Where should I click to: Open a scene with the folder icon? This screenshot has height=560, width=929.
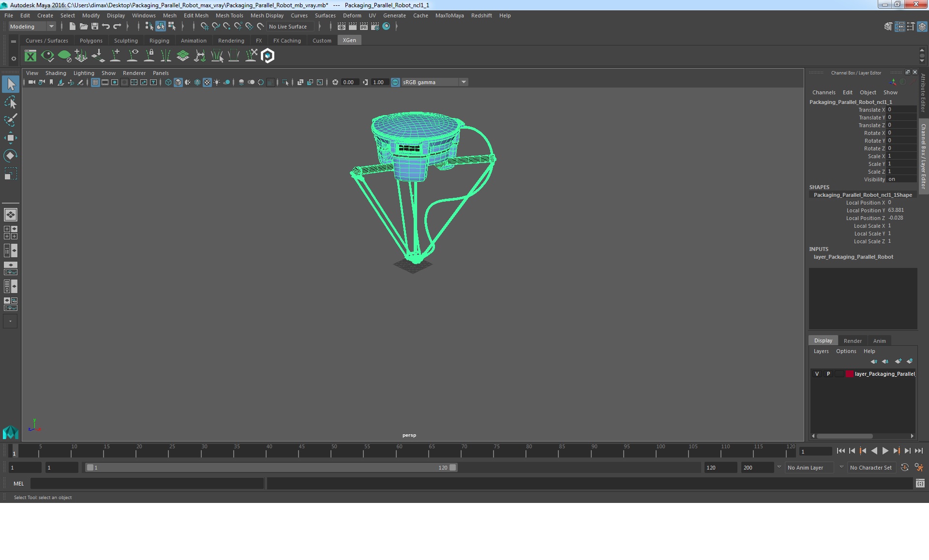click(x=83, y=27)
